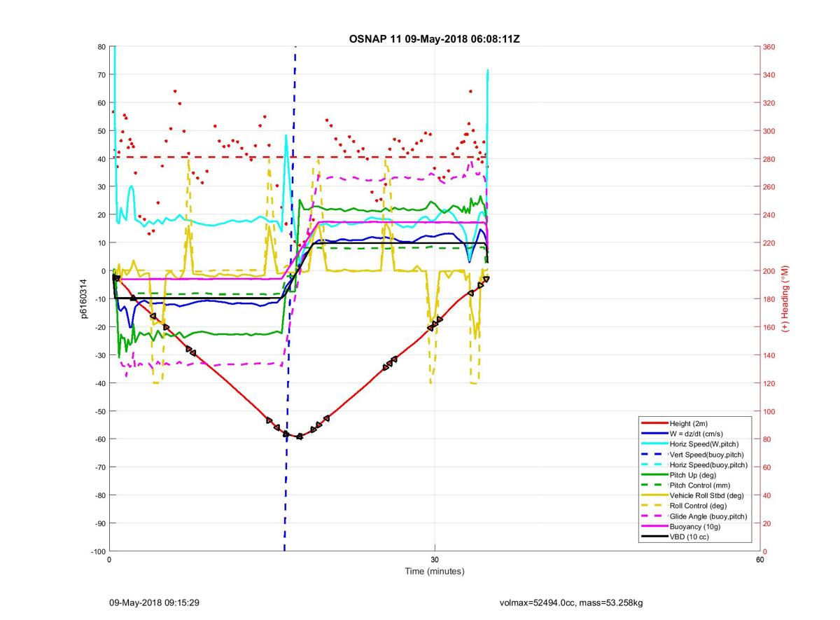840x620 pixels.
Task: Click the "Glide Angle (buoy,pitch)" legend entry
Action: (x=708, y=516)
